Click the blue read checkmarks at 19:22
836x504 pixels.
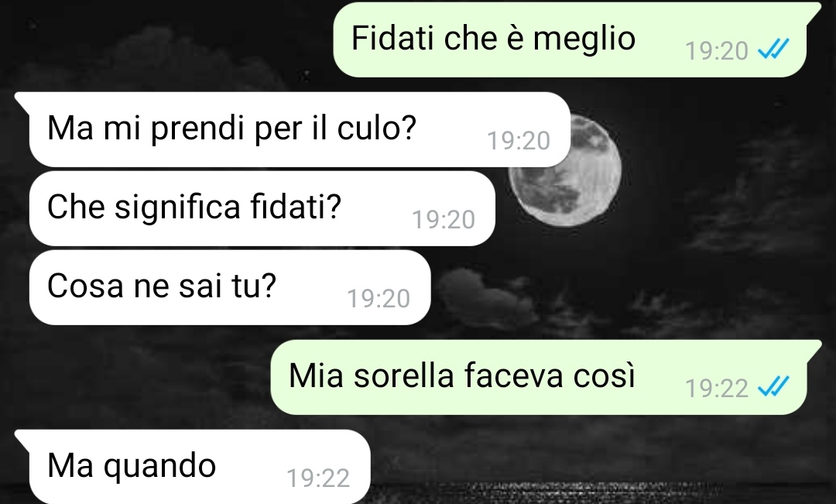773,386
